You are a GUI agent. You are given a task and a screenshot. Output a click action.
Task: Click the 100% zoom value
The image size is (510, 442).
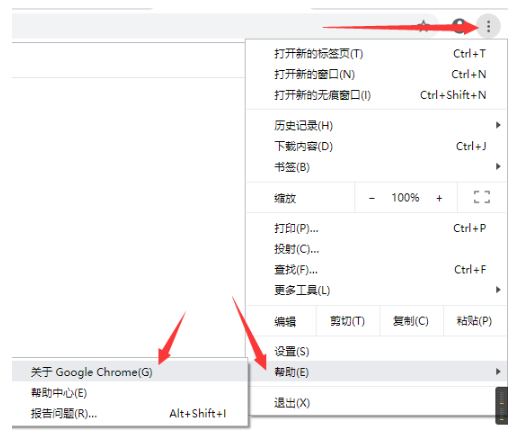point(405,198)
